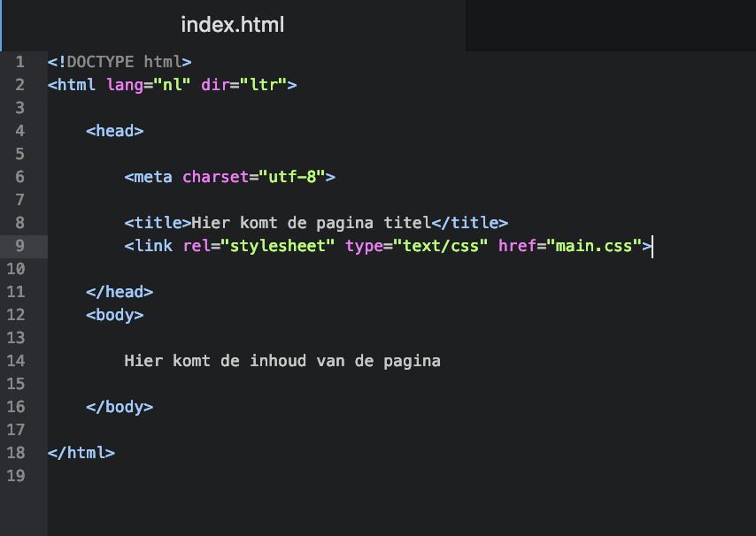Screen dimensions: 756x536
Task: Click the "text/css" type value
Action: [x=440, y=246]
